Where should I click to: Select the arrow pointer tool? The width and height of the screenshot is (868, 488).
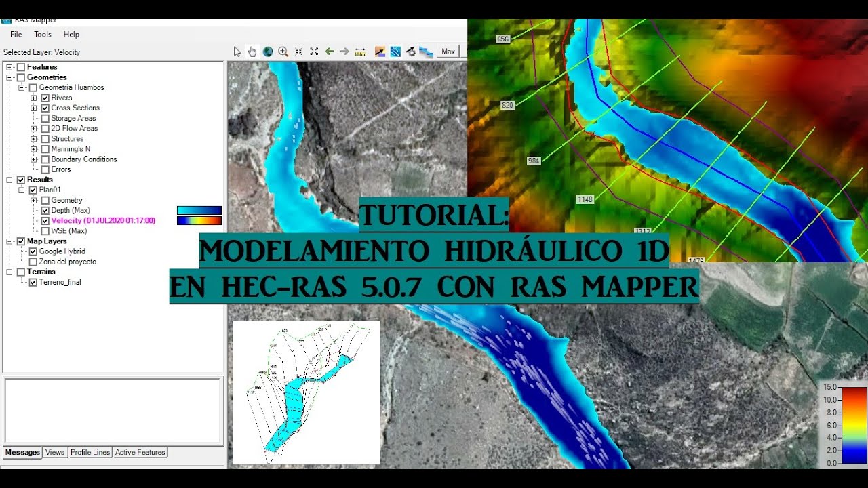[237, 52]
